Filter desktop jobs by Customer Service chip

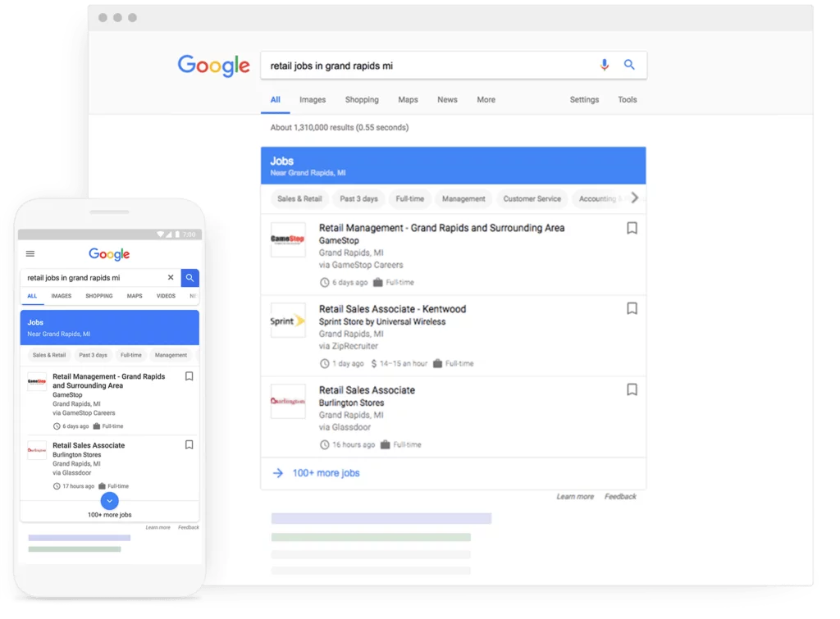pyautogui.click(x=532, y=198)
